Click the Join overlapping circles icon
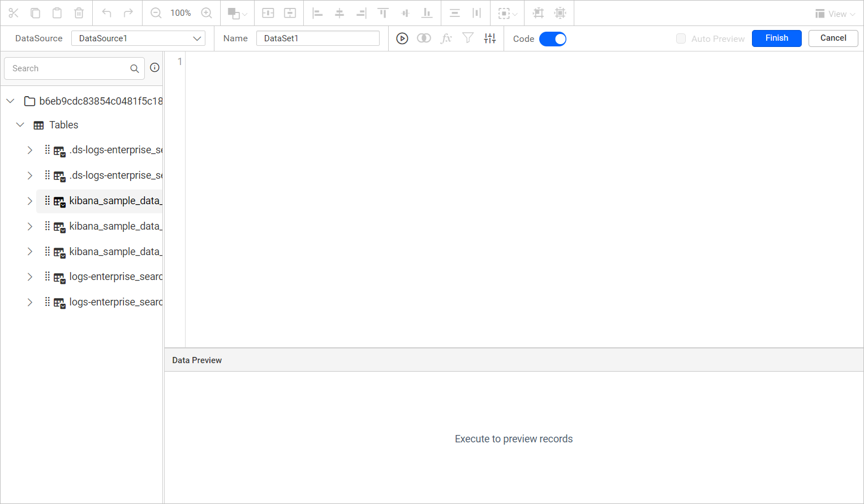 424,38
